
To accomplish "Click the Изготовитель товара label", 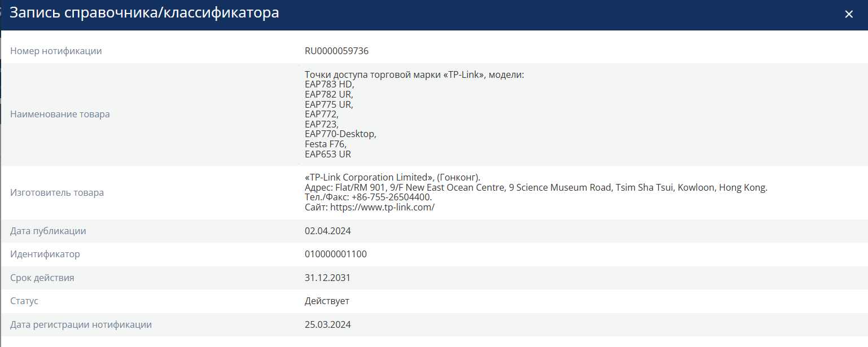I will (x=57, y=193).
